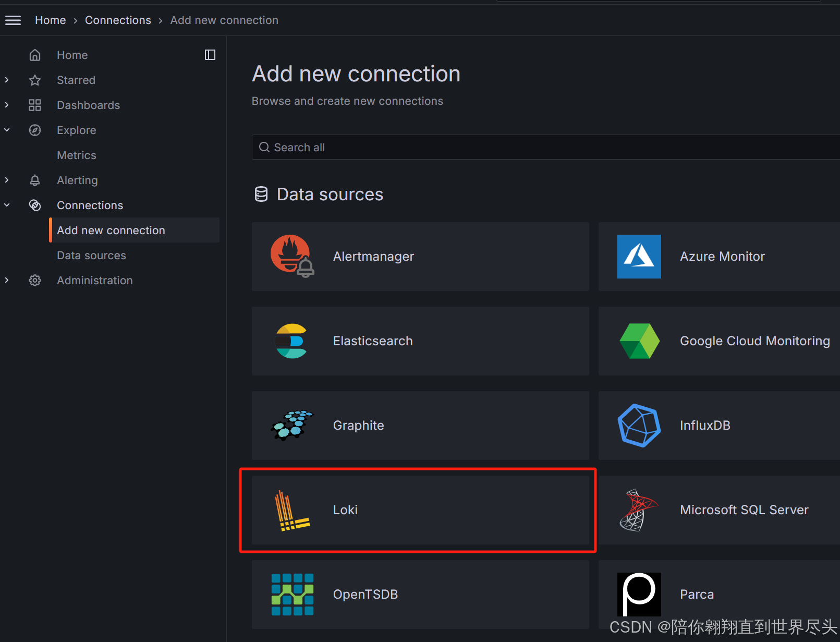Select Data sources under Connections
The width and height of the screenshot is (840, 642).
(x=91, y=256)
